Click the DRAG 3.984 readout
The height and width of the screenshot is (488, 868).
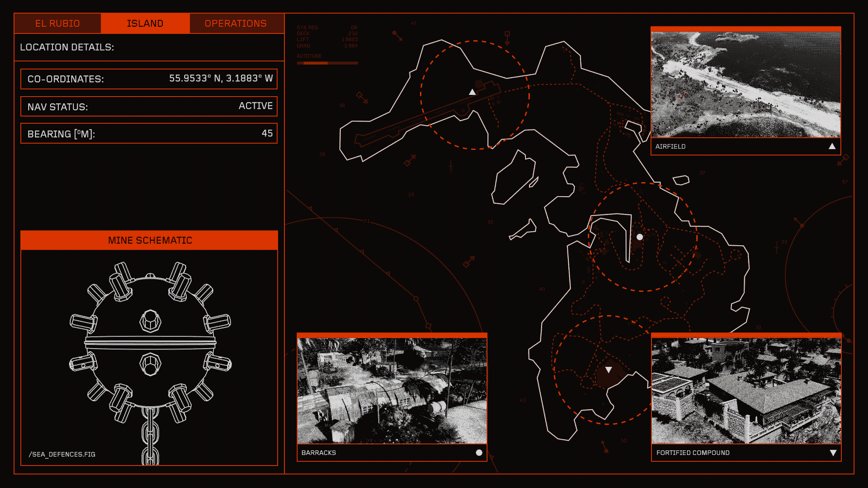coord(327,46)
